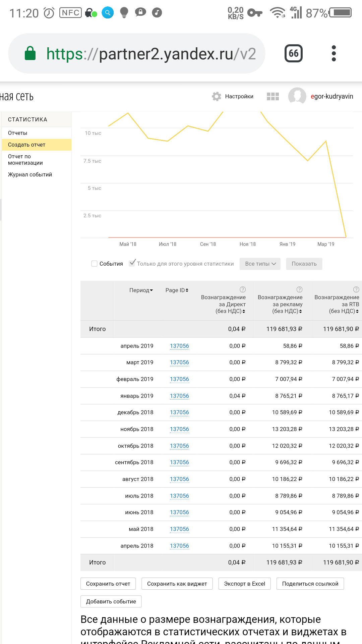Open the services grid icon

point(273,97)
